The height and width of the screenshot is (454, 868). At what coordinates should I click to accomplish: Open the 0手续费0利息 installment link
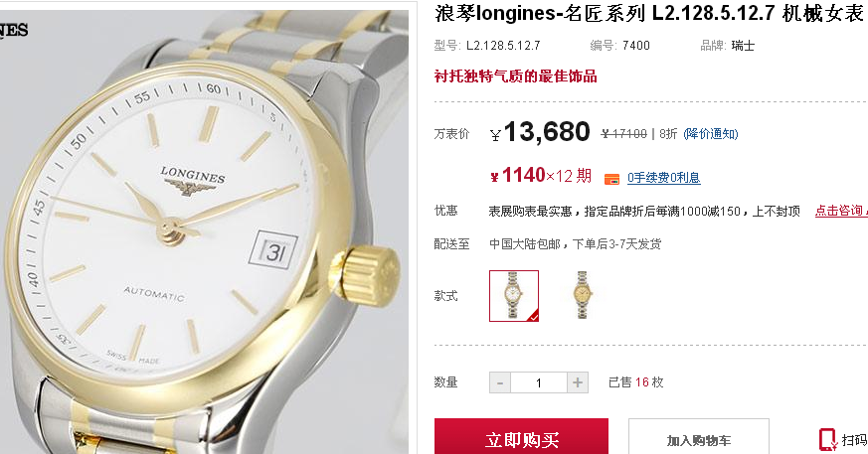[x=664, y=178]
